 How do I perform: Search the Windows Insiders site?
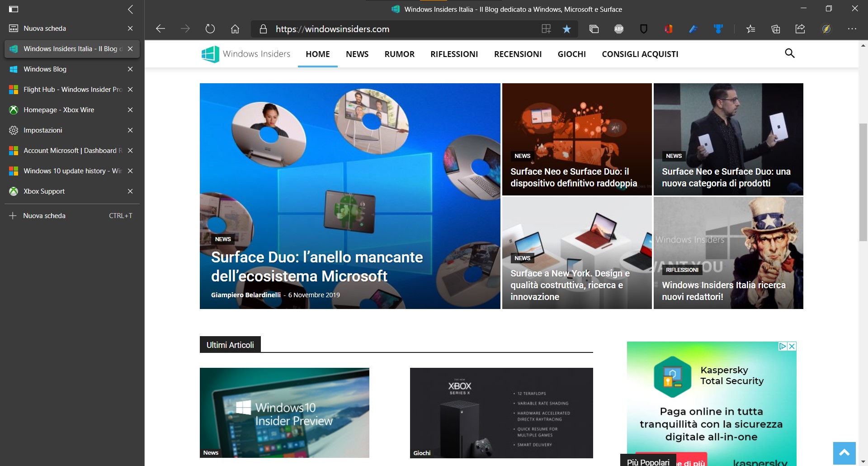tap(790, 53)
